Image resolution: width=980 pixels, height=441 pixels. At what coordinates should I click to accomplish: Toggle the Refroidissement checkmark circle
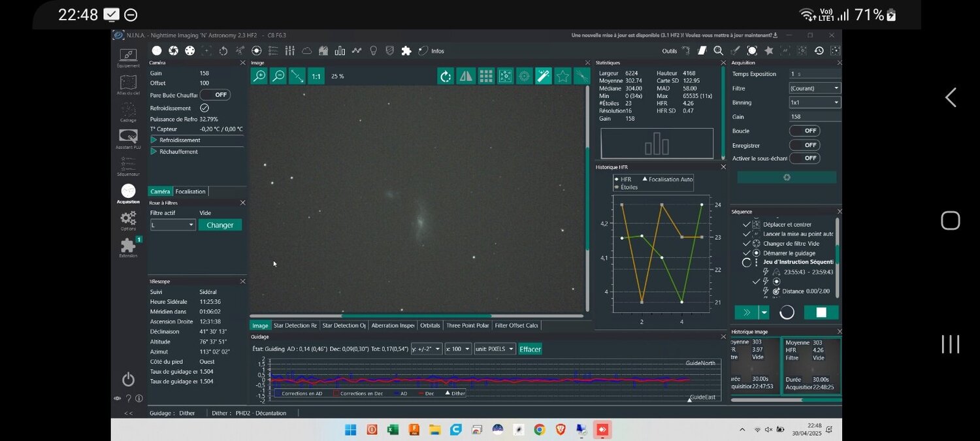point(204,108)
